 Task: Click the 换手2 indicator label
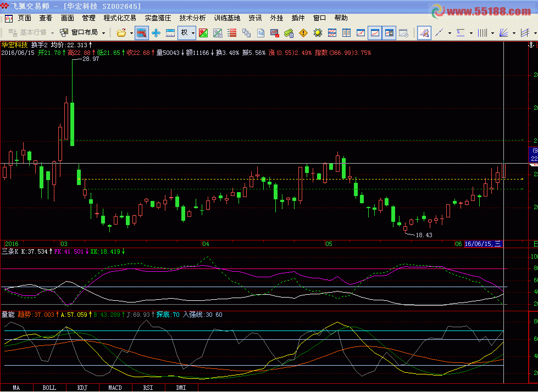[39, 45]
